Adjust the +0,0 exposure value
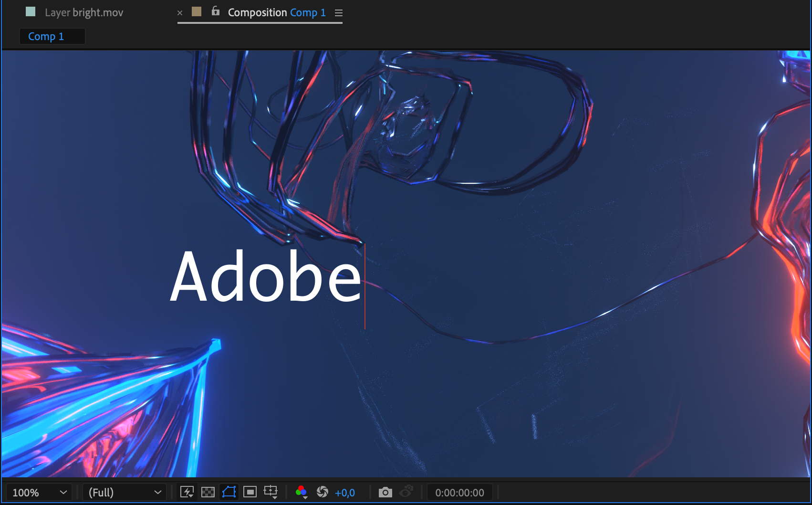Image resolution: width=812 pixels, height=505 pixels. point(345,493)
